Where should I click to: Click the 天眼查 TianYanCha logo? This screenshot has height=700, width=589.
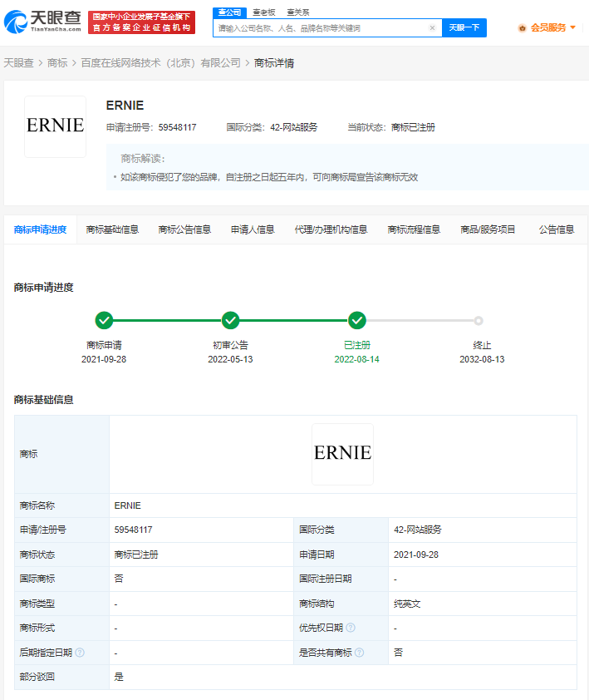pyautogui.click(x=42, y=22)
